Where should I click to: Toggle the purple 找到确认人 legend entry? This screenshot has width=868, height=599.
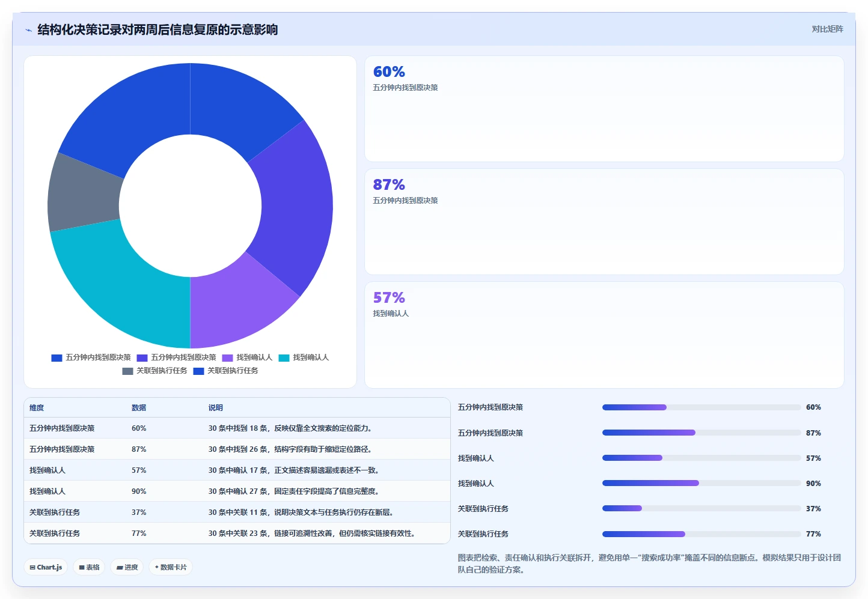click(247, 357)
